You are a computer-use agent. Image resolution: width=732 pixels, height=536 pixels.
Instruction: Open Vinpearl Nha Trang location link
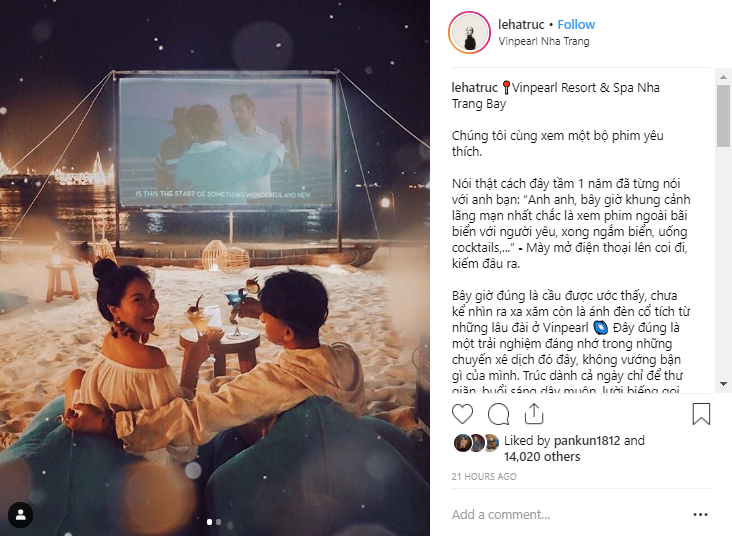pos(544,41)
